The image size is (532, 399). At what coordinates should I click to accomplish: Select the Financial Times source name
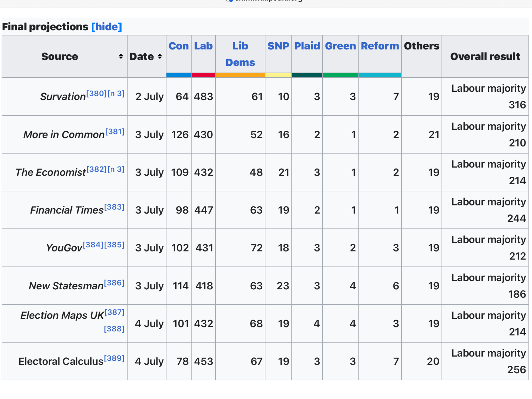tap(67, 210)
